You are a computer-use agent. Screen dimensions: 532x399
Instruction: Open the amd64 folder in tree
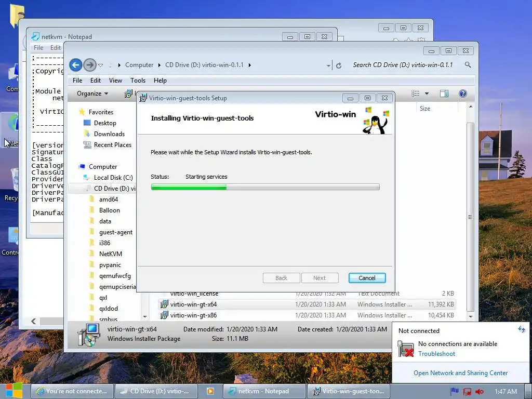pos(108,199)
